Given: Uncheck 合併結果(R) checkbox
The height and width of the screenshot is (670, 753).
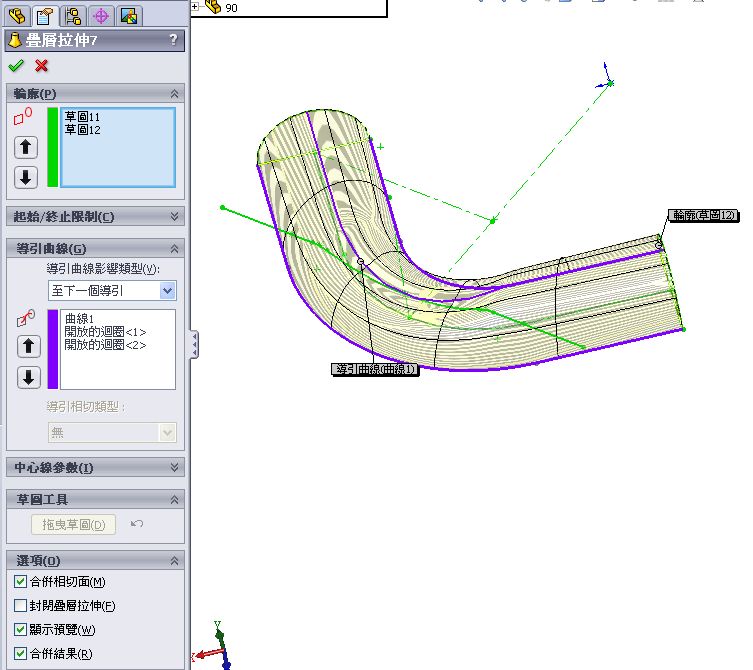Looking at the screenshot, I should click(20, 653).
